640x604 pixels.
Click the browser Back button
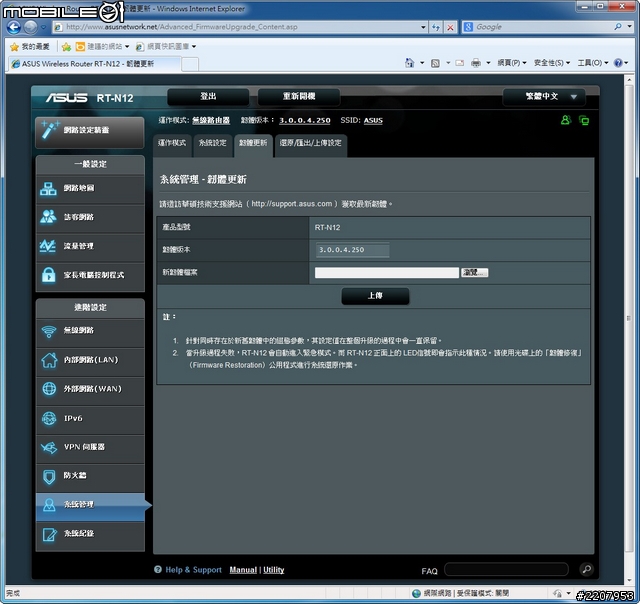coord(14,27)
